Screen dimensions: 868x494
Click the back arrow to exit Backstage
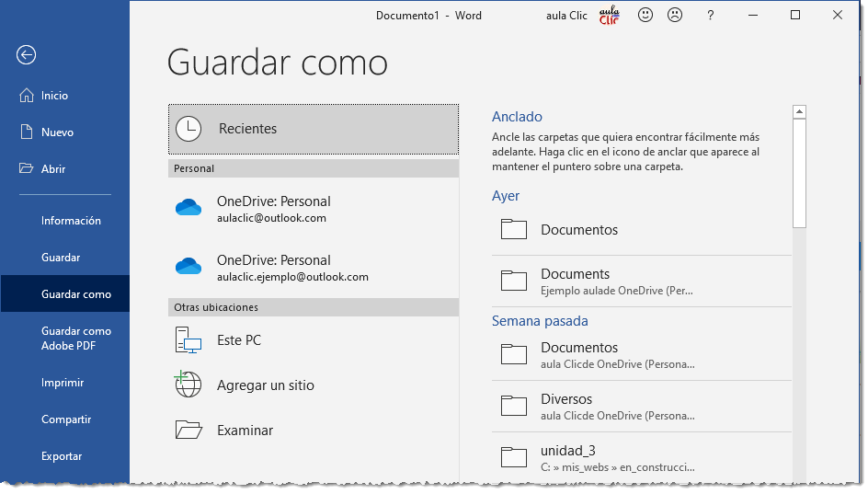26,55
